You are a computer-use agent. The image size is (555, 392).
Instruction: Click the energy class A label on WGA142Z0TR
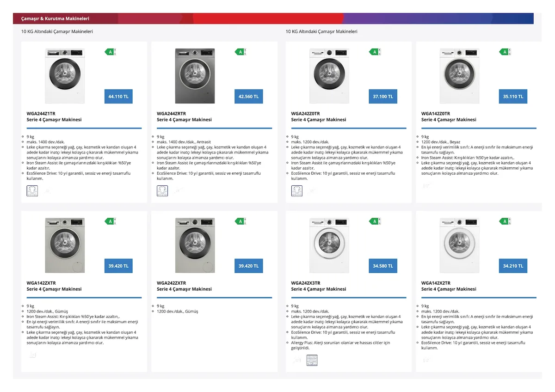coord(505,52)
